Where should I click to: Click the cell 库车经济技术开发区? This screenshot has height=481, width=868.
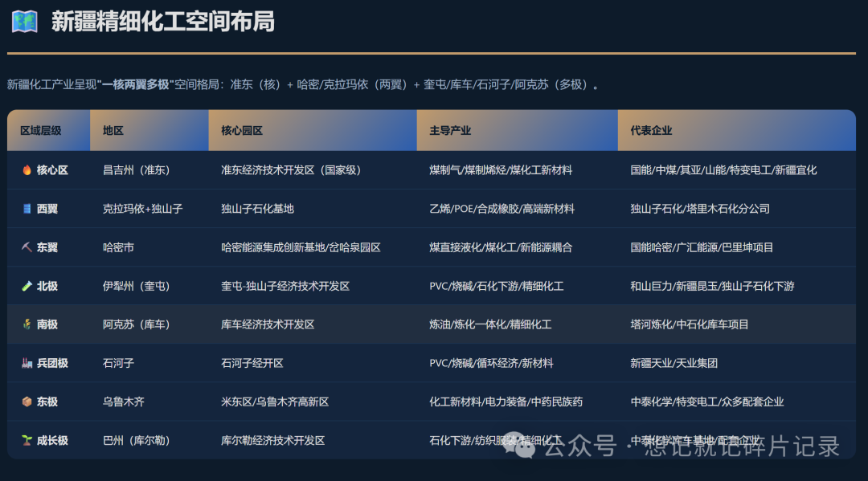pyautogui.click(x=268, y=324)
